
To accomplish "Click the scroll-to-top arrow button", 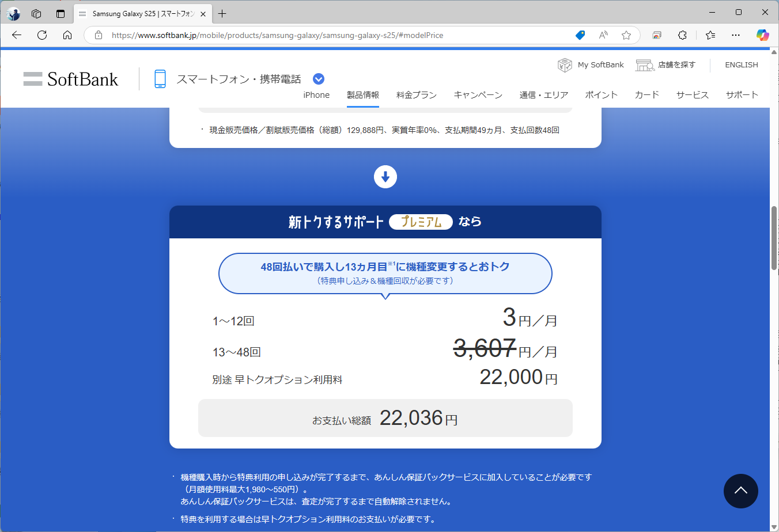I will pyautogui.click(x=741, y=491).
